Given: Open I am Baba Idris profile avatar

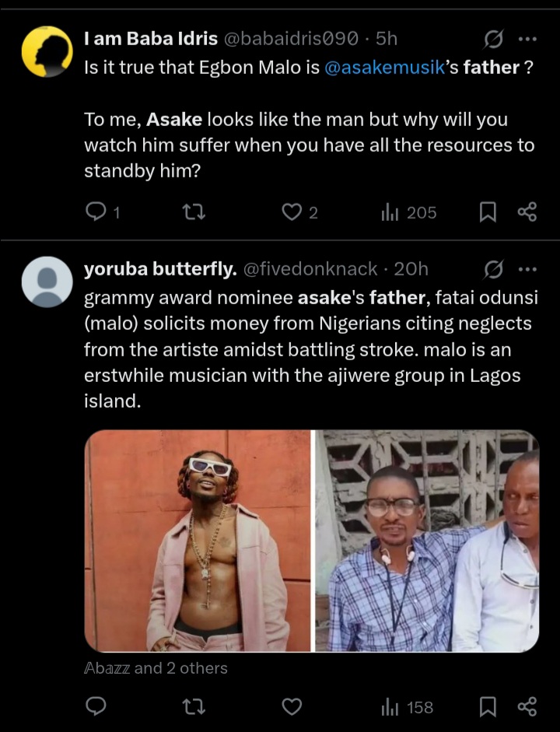Looking at the screenshot, I should pyautogui.click(x=47, y=51).
